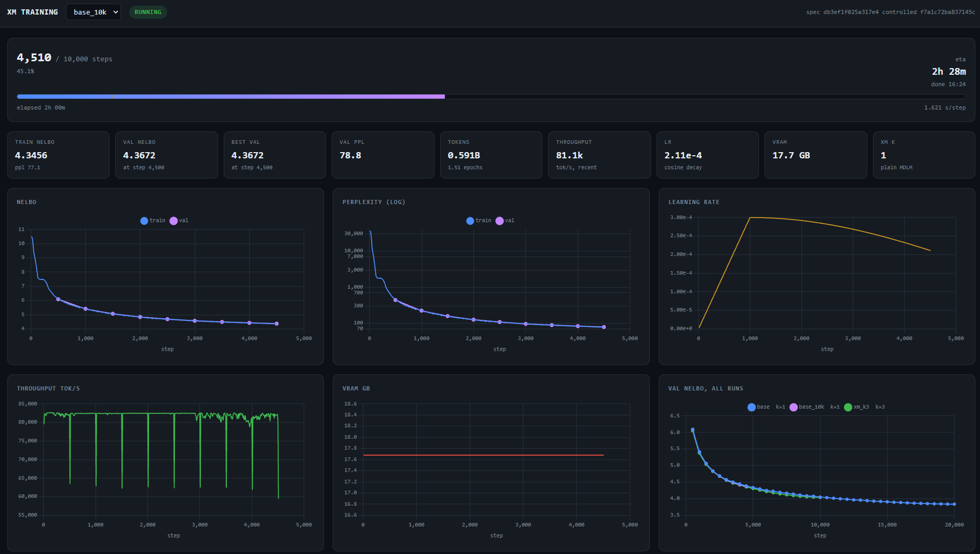Toggle train series in Perplexity legend
Viewport: 980px width, 554px height.
pyautogui.click(x=479, y=221)
